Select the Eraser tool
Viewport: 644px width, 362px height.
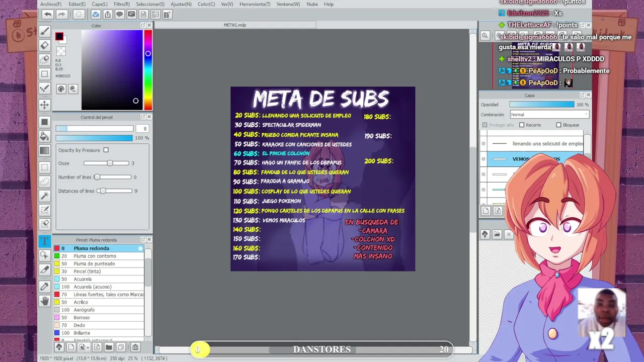[x=44, y=45]
